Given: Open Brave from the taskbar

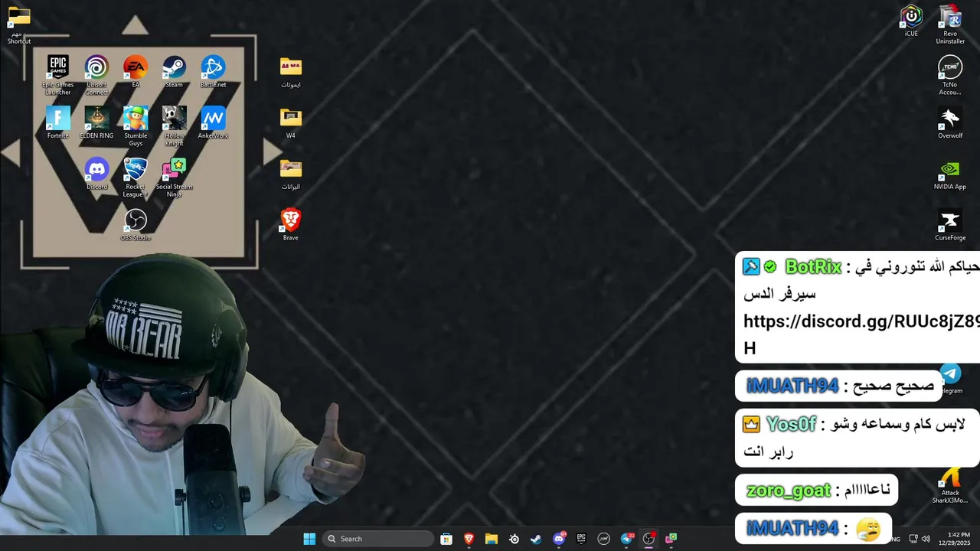Looking at the screenshot, I should (x=469, y=539).
